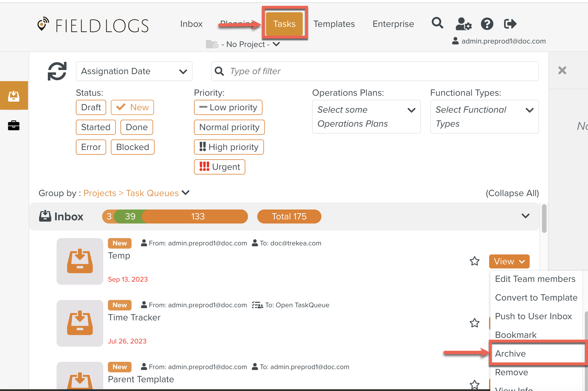The width and height of the screenshot is (588, 391).
Task: Choose Archive from the context menu
Action: (x=510, y=353)
